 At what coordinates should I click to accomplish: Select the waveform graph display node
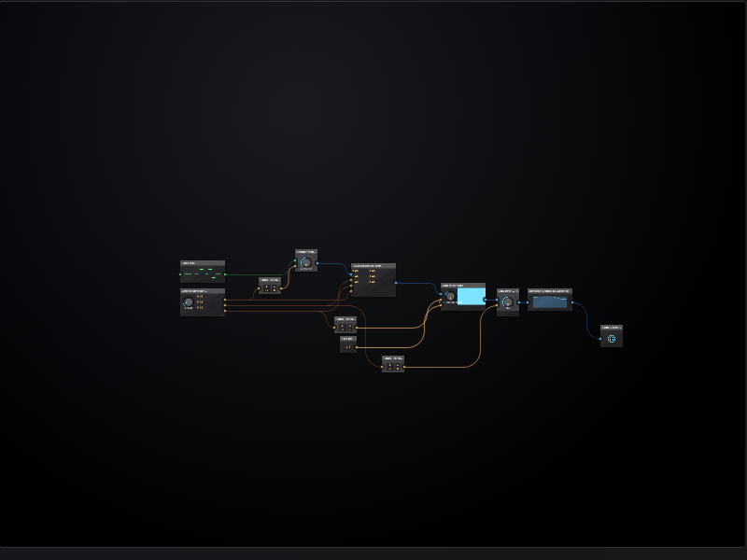point(550,301)
